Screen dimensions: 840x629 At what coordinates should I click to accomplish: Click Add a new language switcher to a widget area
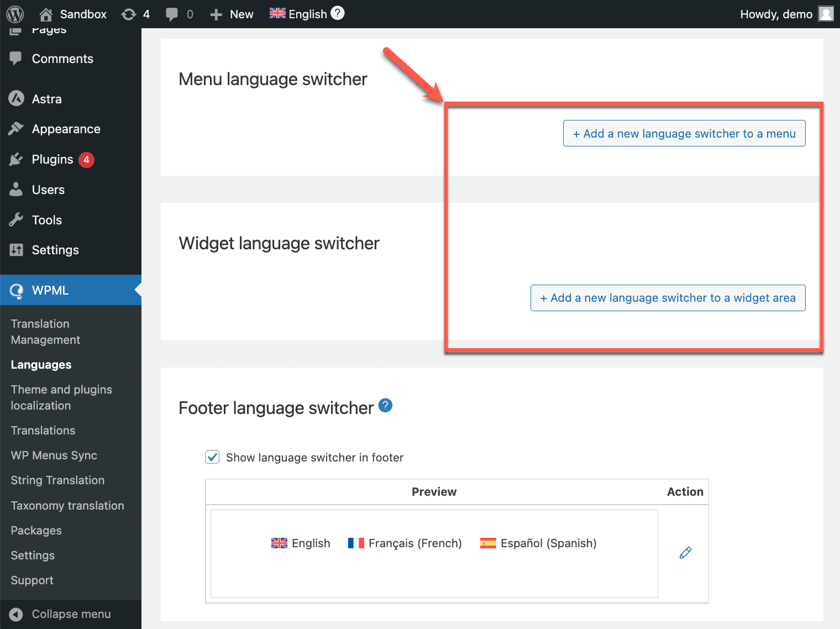point(668,297)
